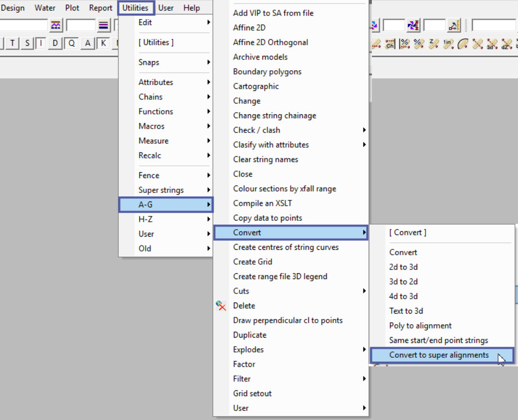
Task: Click the Delete icon with red cross
Action: [221, 306]
